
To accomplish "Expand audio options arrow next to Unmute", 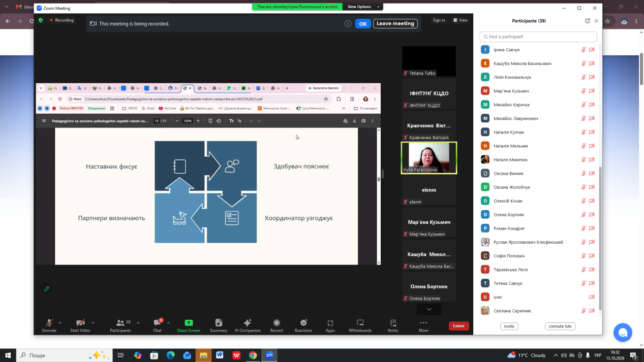I will click(x=60, y=323).
